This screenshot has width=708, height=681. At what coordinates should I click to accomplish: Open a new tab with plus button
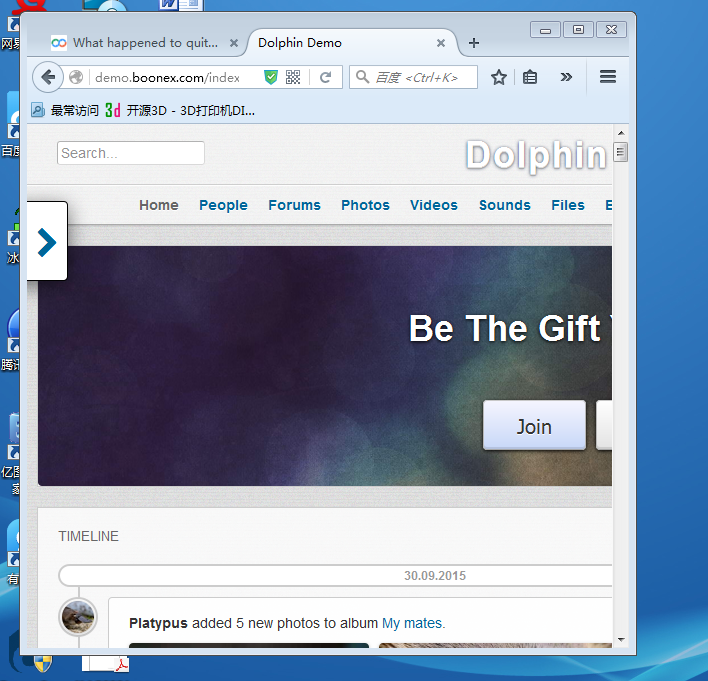(474, 43)
